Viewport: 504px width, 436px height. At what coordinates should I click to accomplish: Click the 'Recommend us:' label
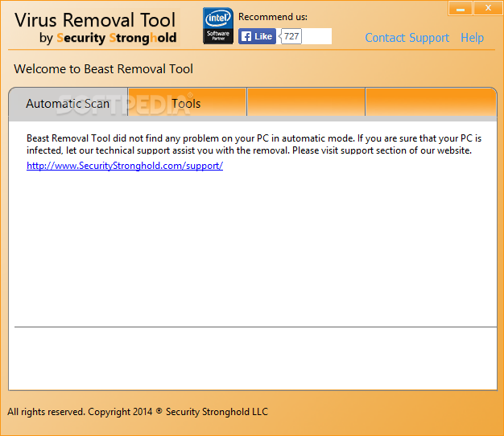pos(273,17)
